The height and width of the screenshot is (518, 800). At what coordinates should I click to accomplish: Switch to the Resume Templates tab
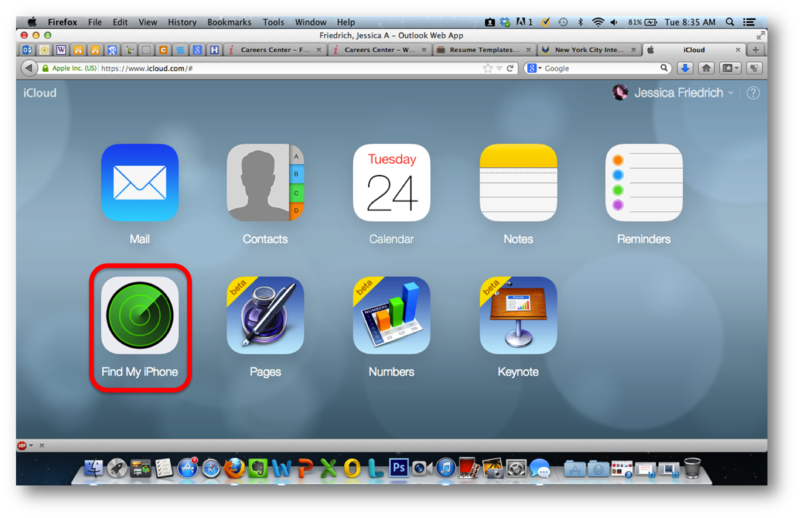(485, 49)
